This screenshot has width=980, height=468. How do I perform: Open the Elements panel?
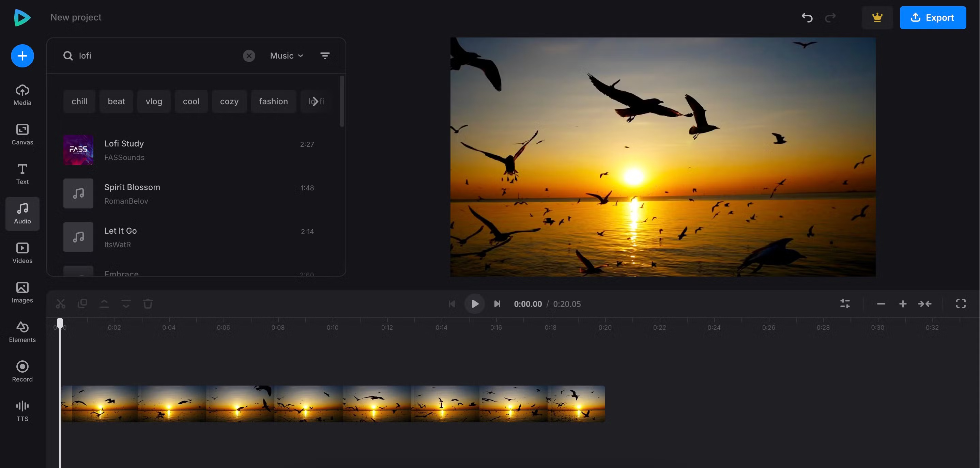click(x=22, y=331)
